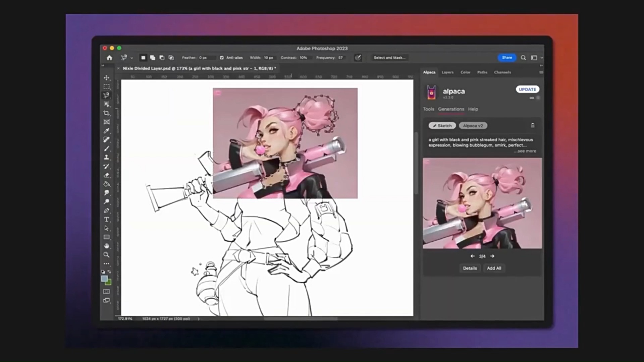Viewport: 644px width, 362px height.
Task: Select the Magnetic Lasso tool in the toolbar
Action: (x=107, y=96)
